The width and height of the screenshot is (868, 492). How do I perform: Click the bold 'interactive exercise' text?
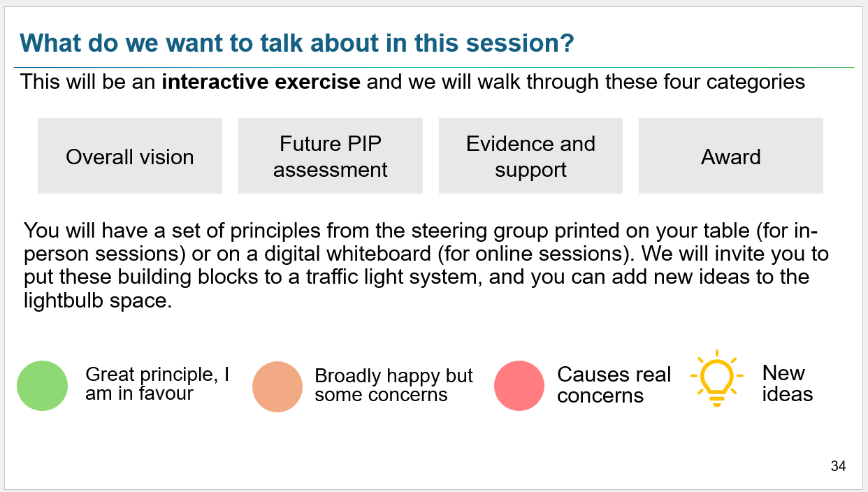point(261,82)
